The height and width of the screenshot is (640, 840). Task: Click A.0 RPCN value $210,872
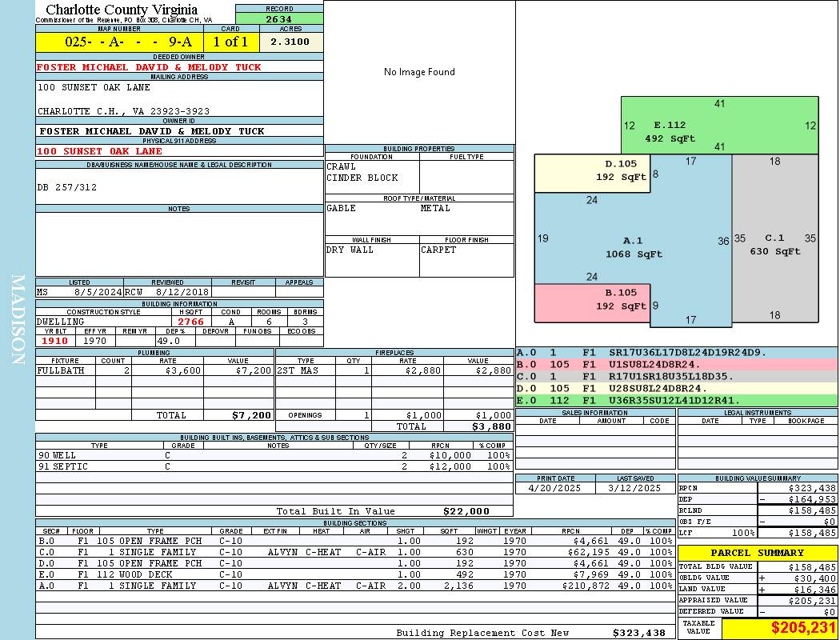tap(585, 586)
